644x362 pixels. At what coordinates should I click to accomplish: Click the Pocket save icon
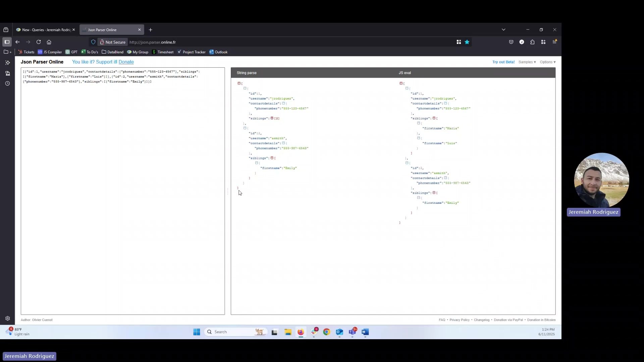[x=511, y=42]
